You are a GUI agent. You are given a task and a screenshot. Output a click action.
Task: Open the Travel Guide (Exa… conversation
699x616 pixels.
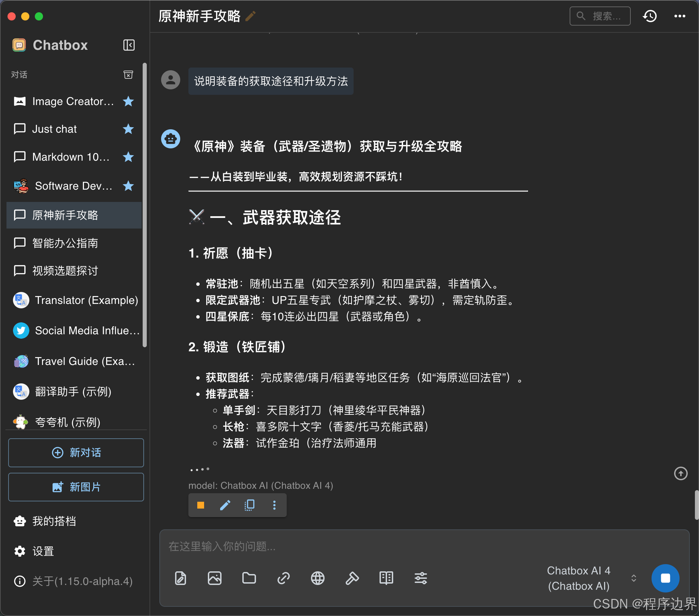(x=74, y=361)
